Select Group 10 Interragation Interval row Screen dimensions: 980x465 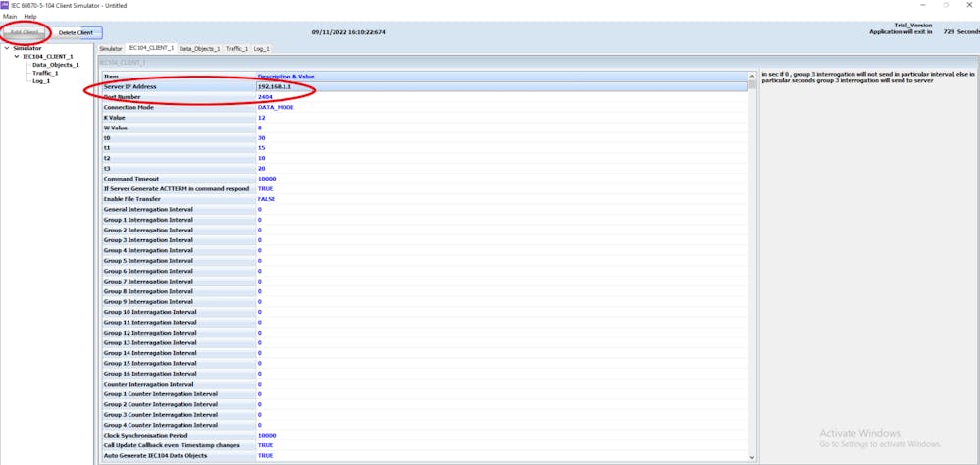[x=424, y=312]
